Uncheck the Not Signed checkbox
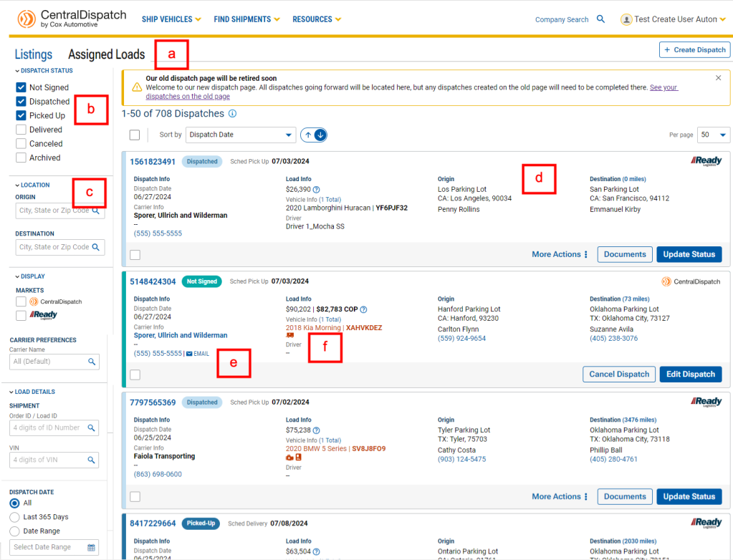Viewport: 733px width, 560px height. coord(21,87)
